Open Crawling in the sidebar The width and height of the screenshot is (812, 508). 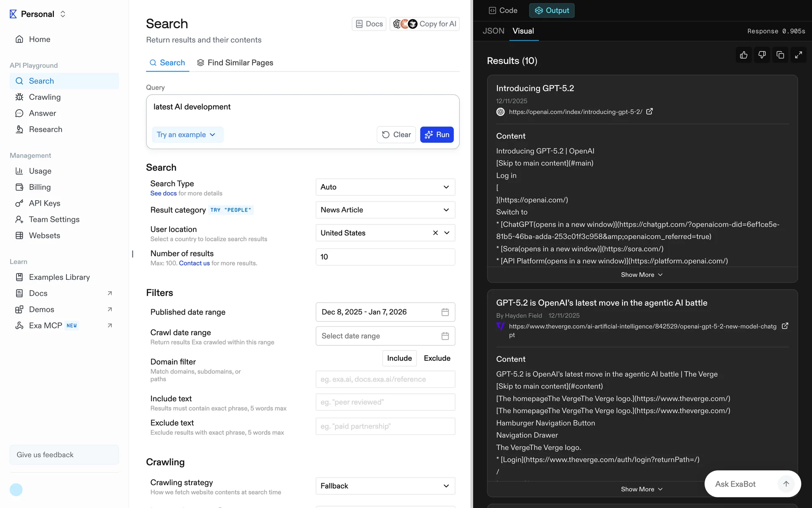(x=45, y=97)
